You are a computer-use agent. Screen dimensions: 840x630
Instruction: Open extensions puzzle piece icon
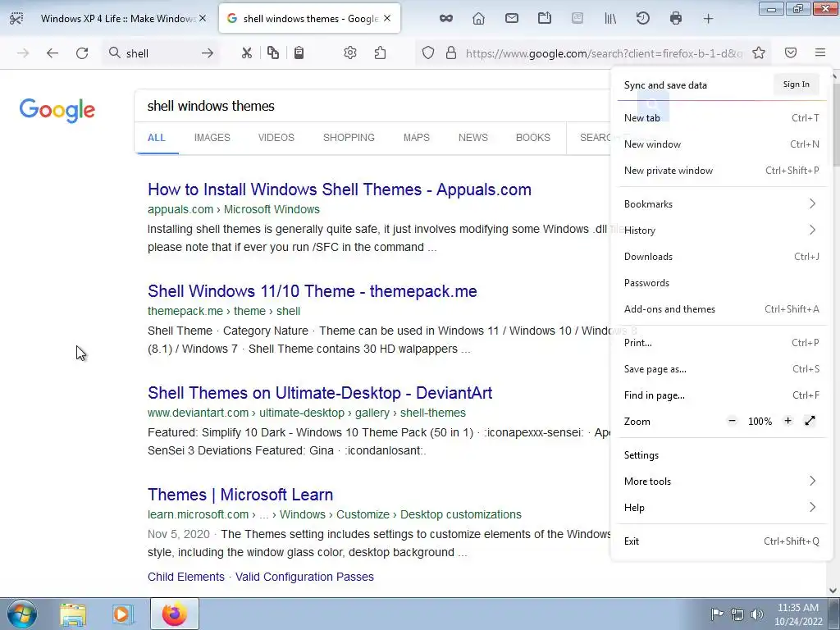coord(380,52)
